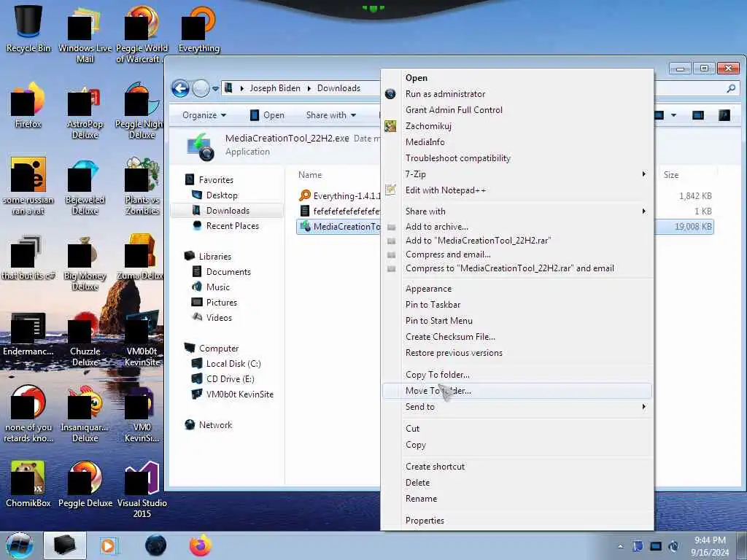This screenshot has width=747, height=560.
Task: Open the recent pages dropdown arrow
Action: pos(215,89)
